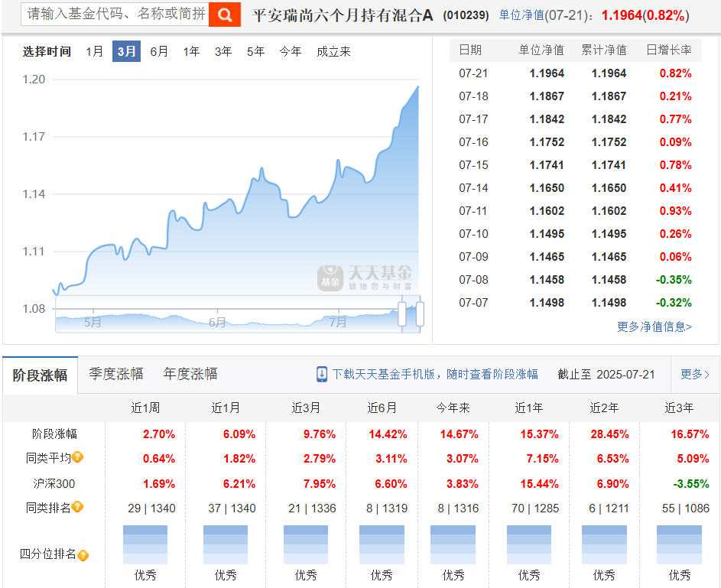This screenshot has height=588, width=721.
Task: Click the mobile phone download icon
Action: (x=322, y=374)
